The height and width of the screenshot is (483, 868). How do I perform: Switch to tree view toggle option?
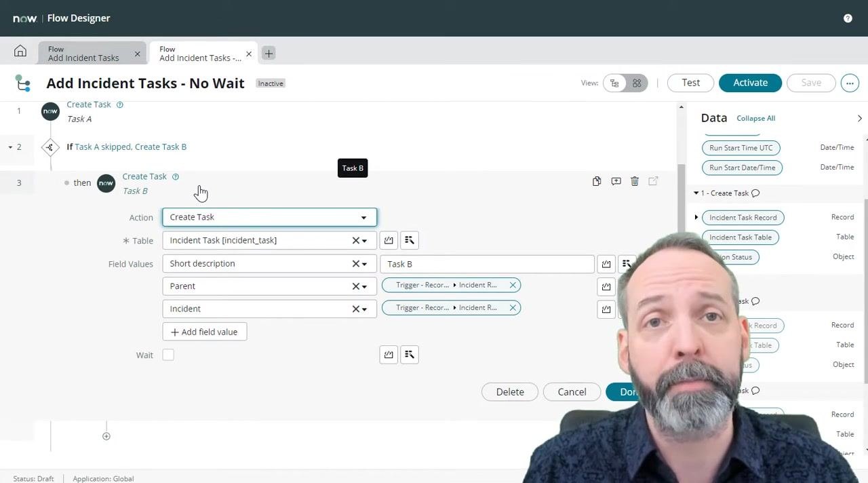click(x=614, y=83)
